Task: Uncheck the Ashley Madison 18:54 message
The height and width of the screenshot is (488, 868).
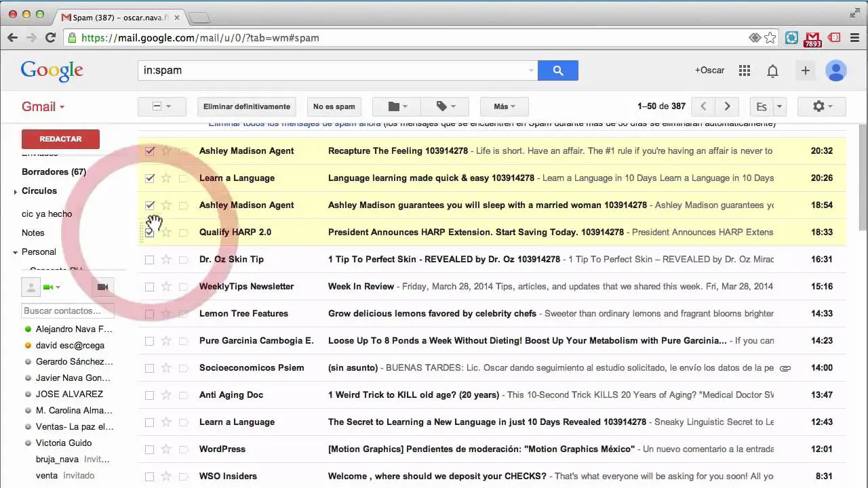Action: click(149, 205)
